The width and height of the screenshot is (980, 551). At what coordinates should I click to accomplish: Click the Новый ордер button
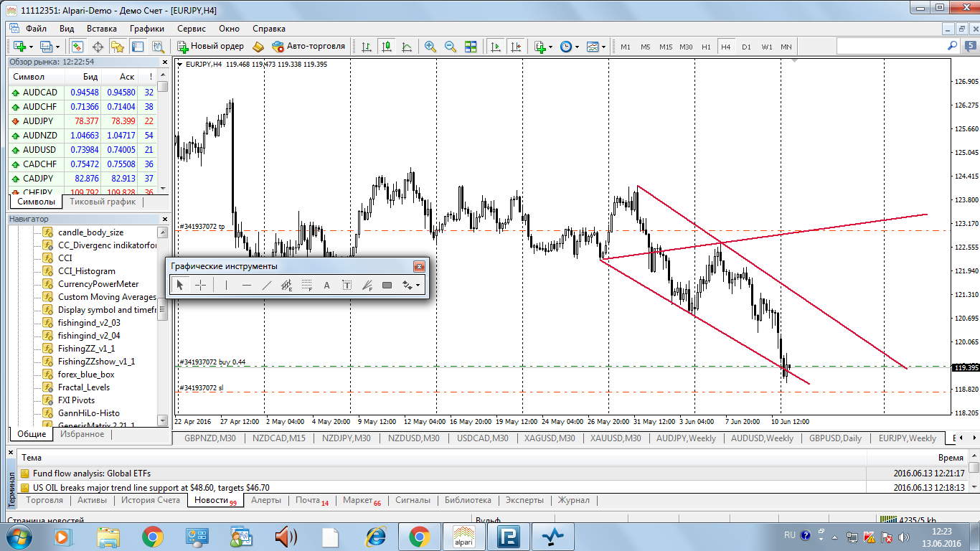(211, 46)
